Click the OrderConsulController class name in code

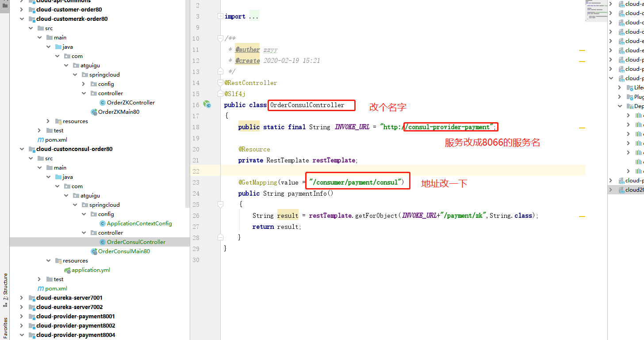click(x=307, y=105)
